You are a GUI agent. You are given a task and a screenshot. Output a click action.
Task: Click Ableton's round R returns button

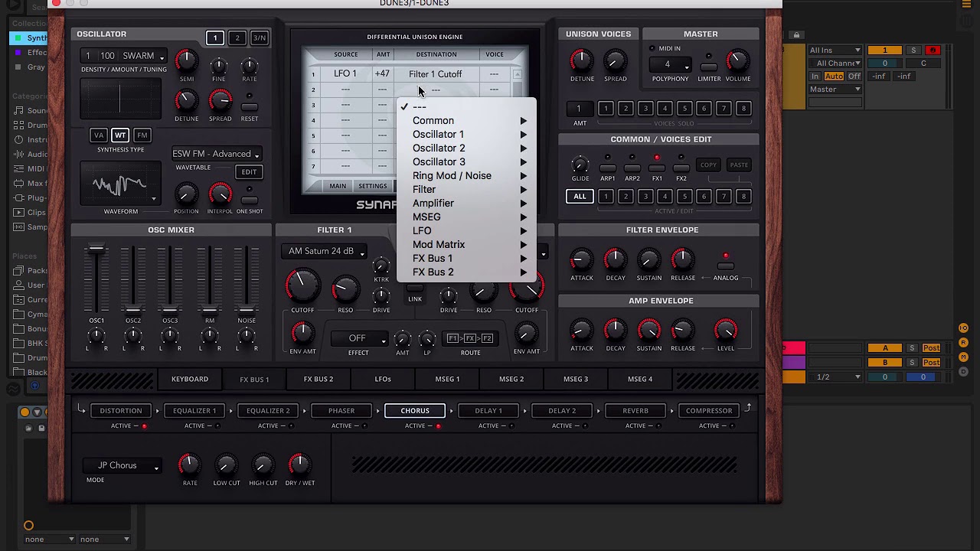(x=963, y=343)
